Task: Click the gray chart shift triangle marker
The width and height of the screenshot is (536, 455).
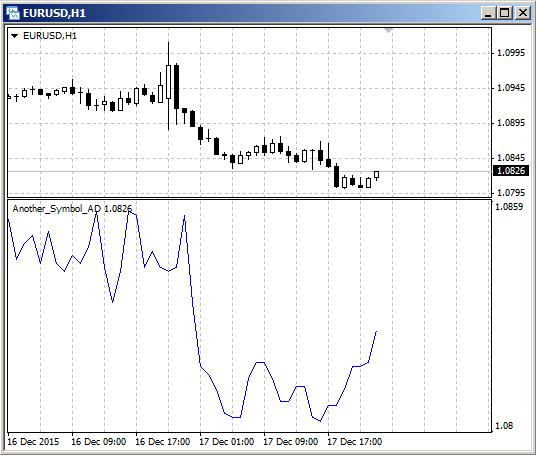Action: coord(388,31)
